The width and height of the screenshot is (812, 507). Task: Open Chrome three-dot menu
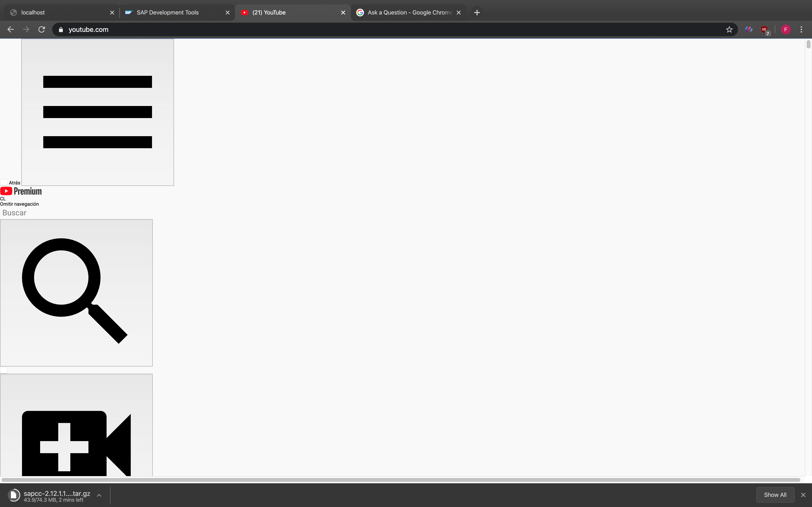[x=801, y=29]
